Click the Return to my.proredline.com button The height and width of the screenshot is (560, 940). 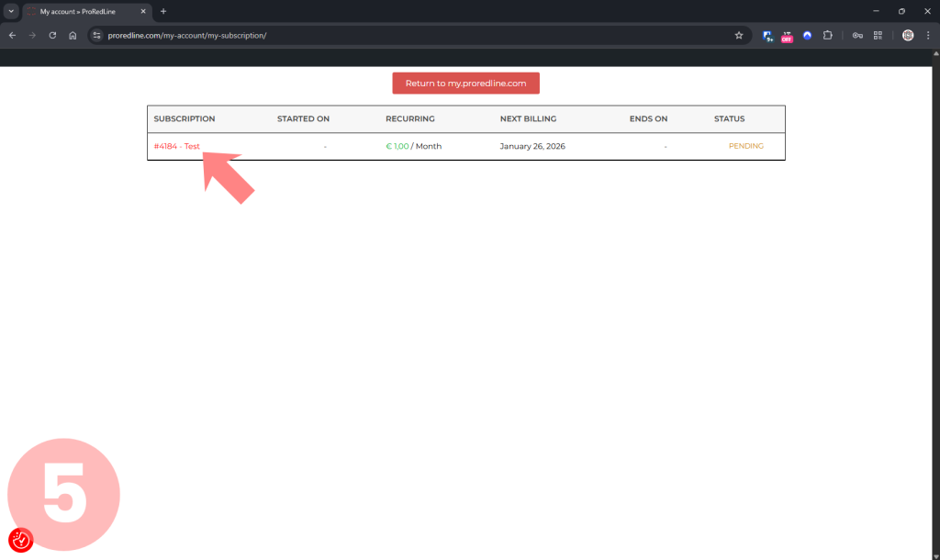coord(465,84)
